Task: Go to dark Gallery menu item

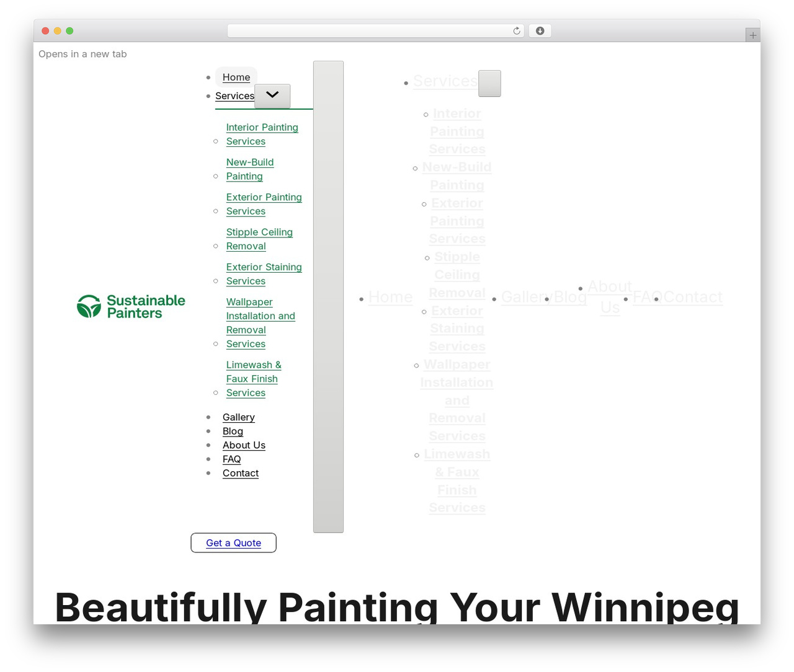Action: (239, 417)
